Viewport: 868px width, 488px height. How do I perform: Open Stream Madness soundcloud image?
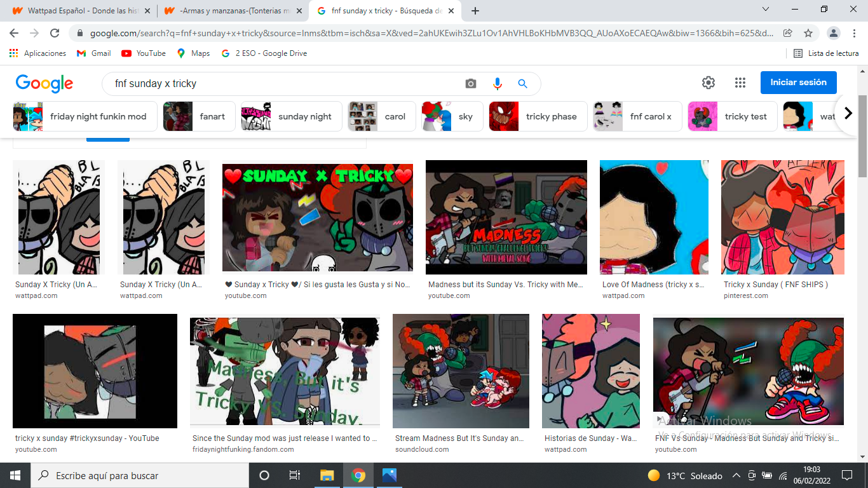click(x=461, y=371)
